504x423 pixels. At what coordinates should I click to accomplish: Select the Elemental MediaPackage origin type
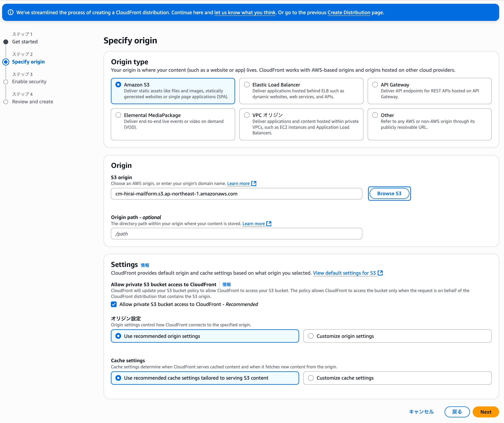173,124
